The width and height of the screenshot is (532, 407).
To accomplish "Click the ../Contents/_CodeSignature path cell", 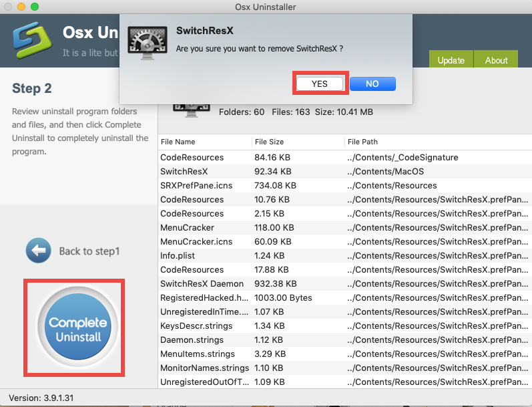I will tap(403, 157).
